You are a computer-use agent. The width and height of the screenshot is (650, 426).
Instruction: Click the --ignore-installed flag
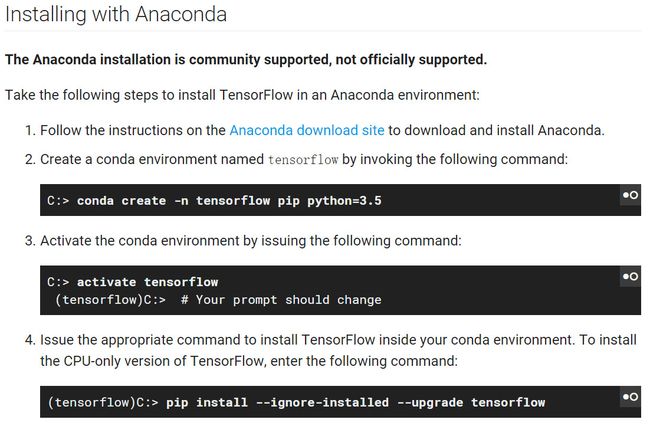click(322, 402)
